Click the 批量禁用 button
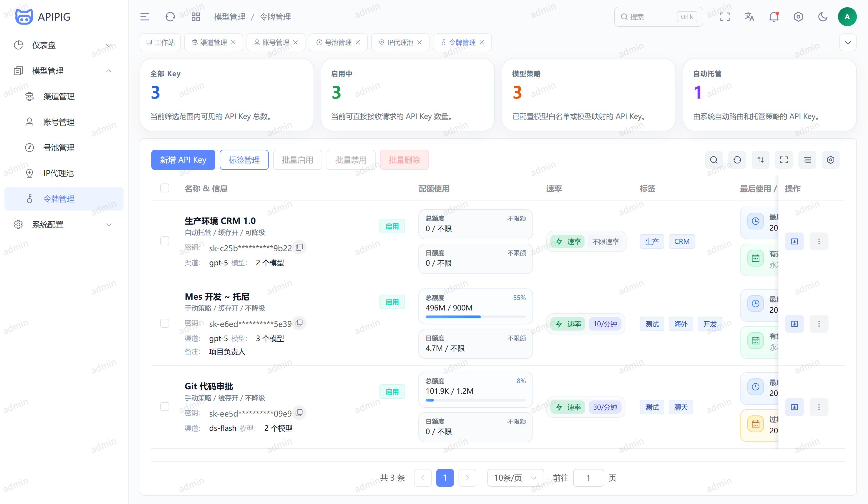This screenshot has width=868, height=504. point(351,160)
